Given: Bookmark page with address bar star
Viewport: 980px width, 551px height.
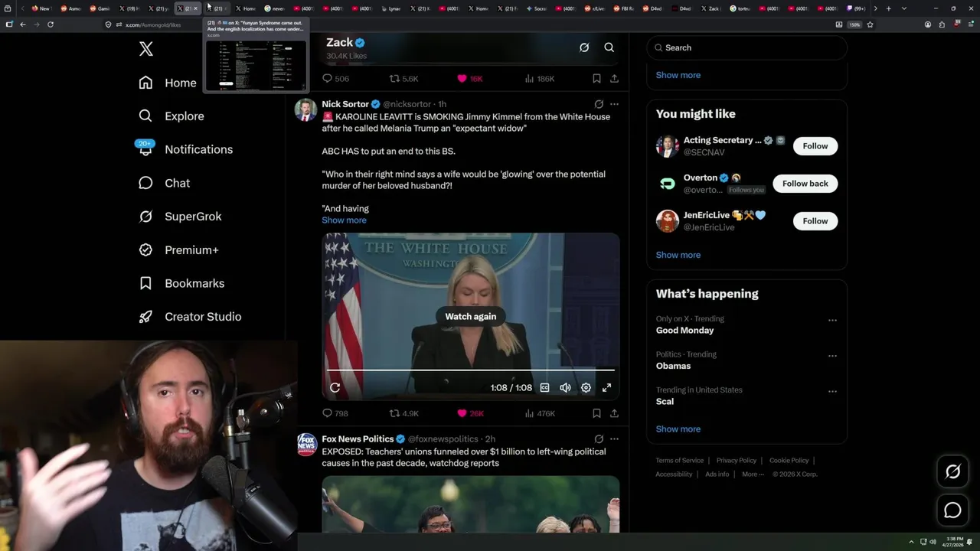Looking at the screenshot, I should 870,24.
